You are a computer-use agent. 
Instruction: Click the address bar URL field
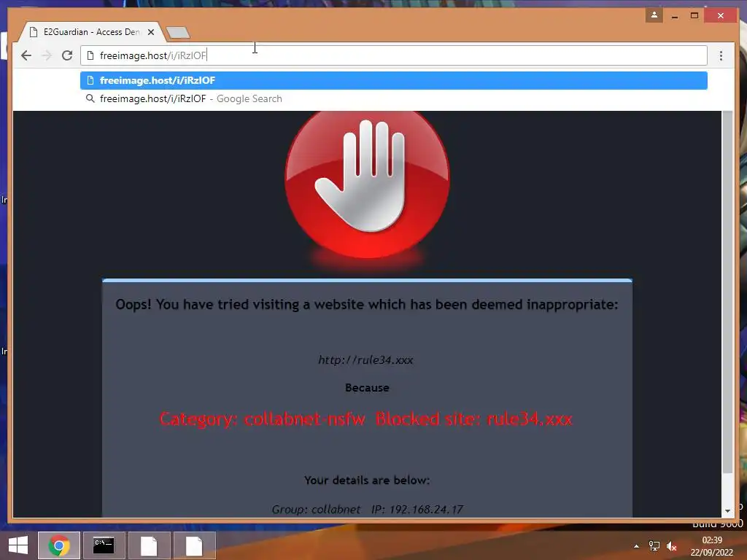pyautogui.click(x=393, y=55)
